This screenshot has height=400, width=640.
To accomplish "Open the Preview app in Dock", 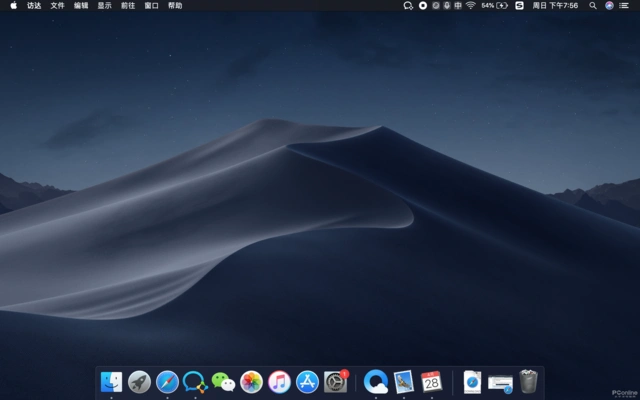I will click(404, 381).
